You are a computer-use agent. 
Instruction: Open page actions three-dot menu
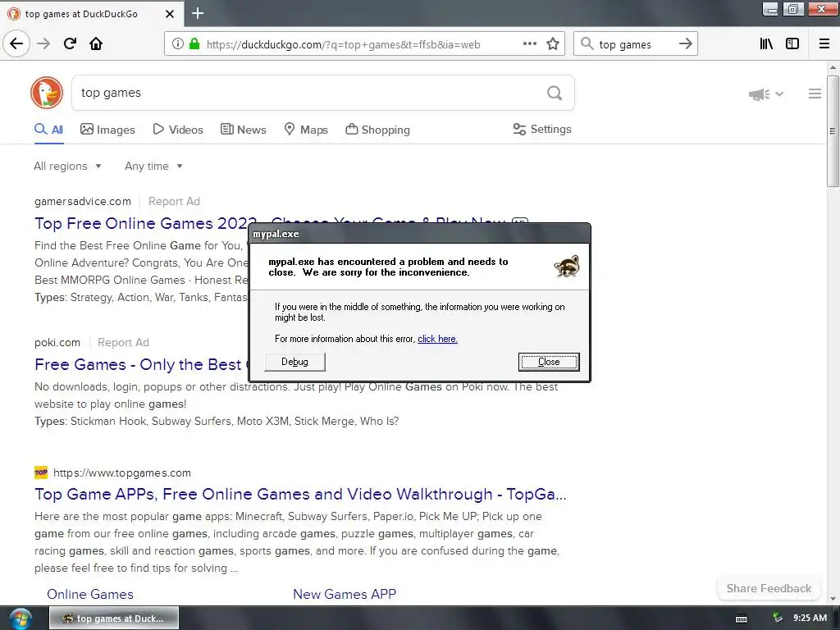click(x=529, y=44)
